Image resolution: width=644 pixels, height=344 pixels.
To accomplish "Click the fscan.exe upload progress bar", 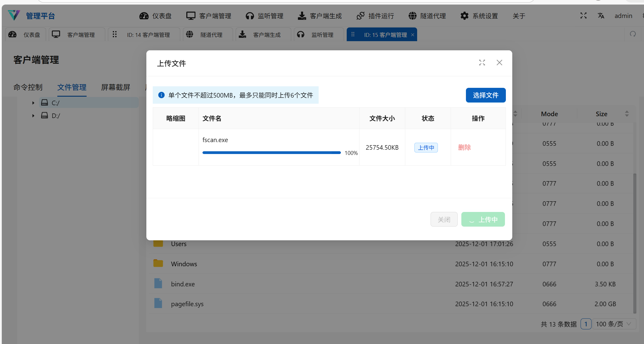I will (271, 153).
